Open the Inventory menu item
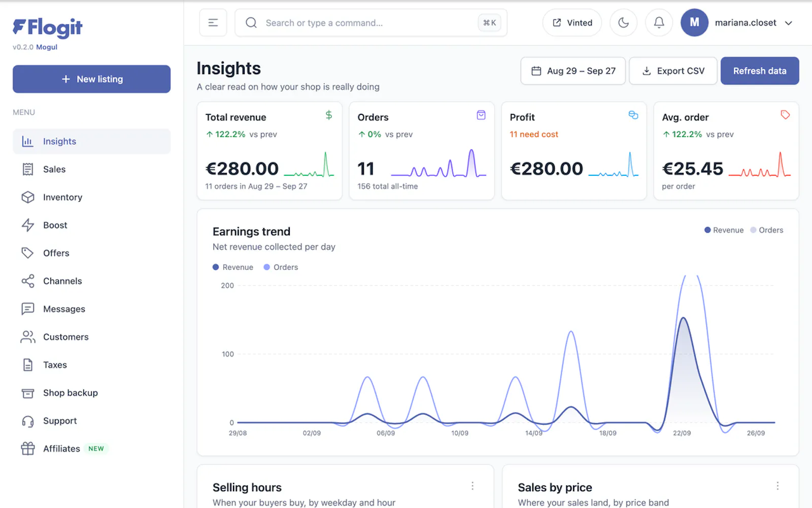 (91, 197)
